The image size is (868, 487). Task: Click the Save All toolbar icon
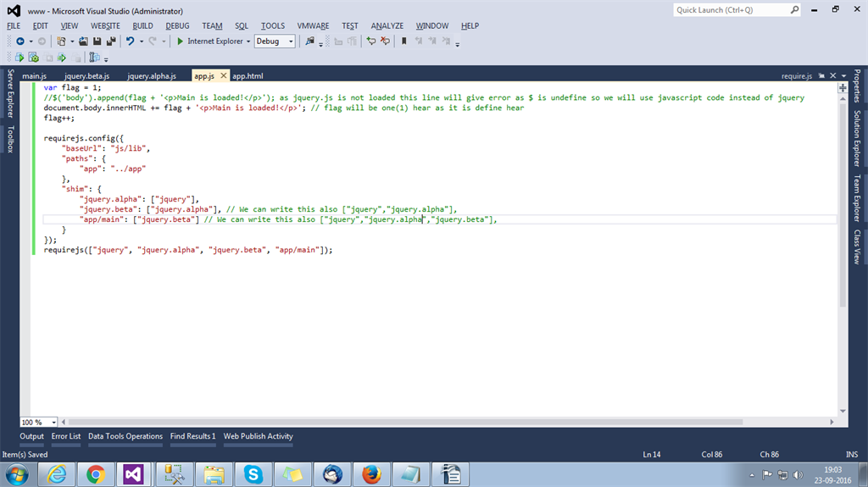coord(111,41)
